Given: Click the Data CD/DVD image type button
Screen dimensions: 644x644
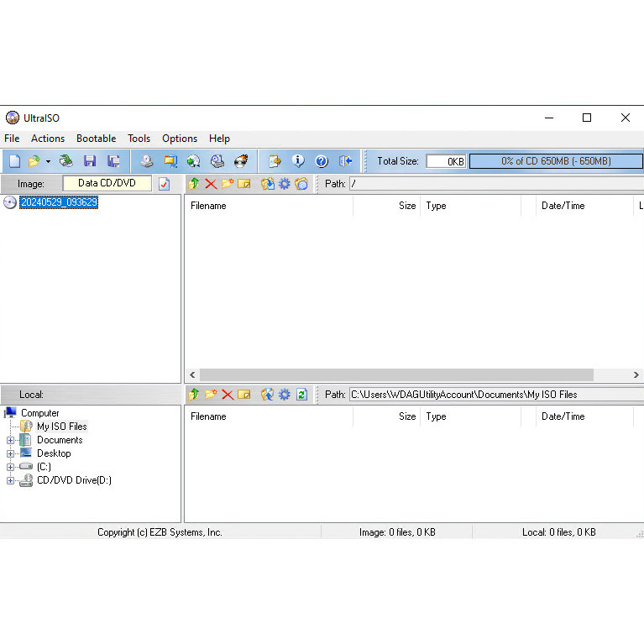Looking at the screenshot, I should pos(107,183).
